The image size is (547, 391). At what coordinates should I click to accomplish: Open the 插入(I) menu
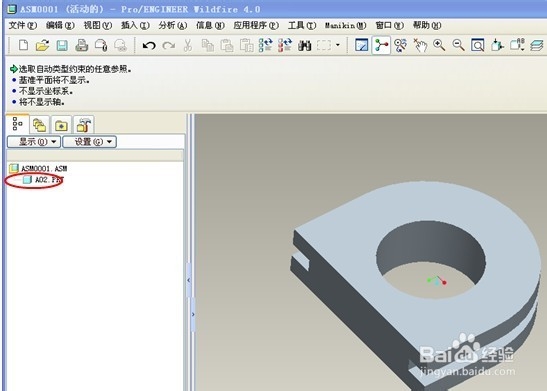135,25
